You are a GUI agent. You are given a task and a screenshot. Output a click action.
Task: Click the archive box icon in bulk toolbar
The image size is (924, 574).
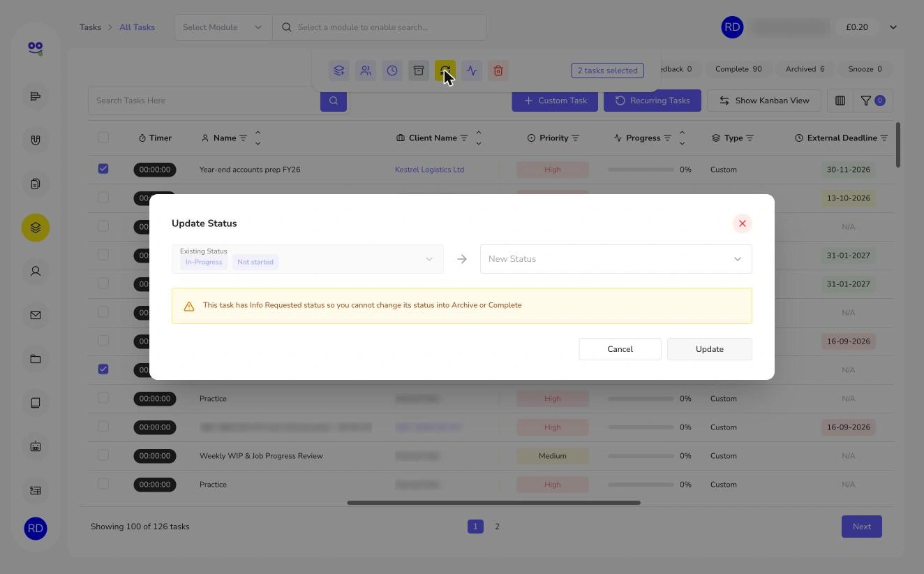coord(419,71)
